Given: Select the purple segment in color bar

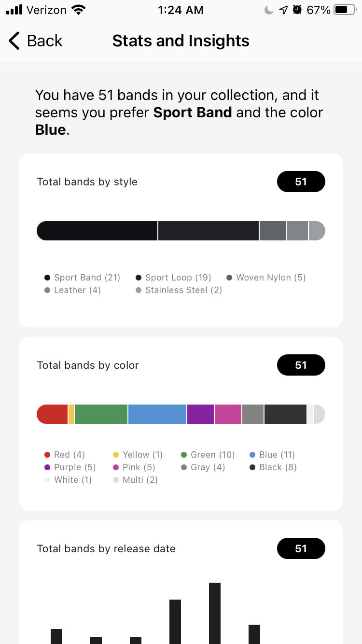Looking at the screenshot, I should pyautogui.click(x=200, y=414).
